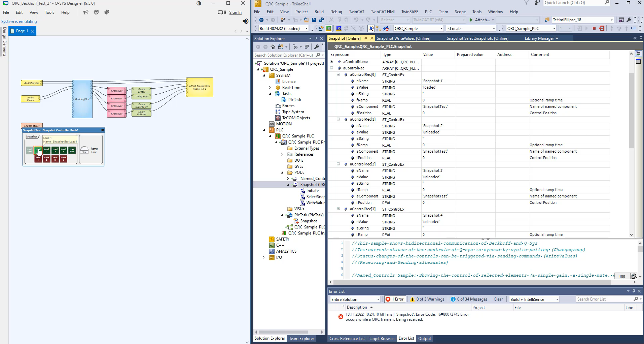Open the Team Explorer tab button
The height and width of the screenshot is (344, 644).
(301, 339)
